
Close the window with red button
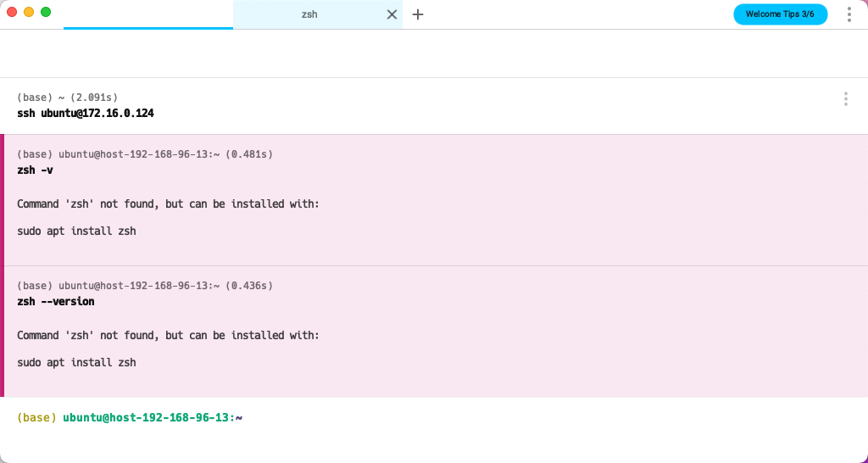(x=12, y=12)
